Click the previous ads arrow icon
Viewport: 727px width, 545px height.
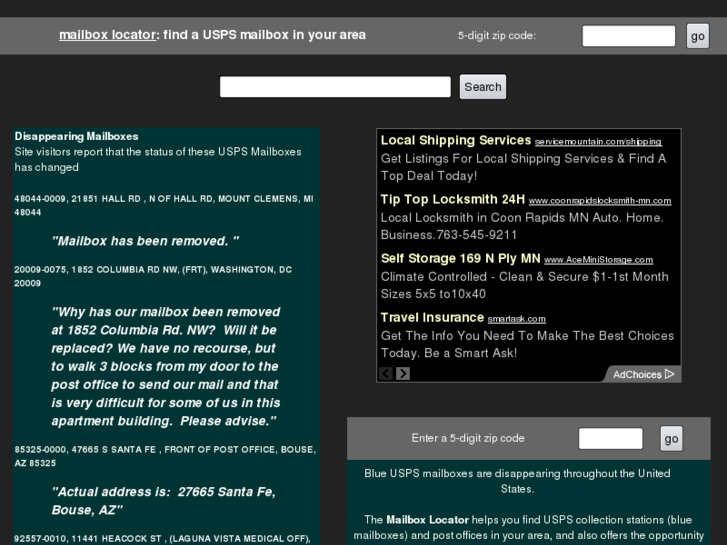[x=386, y=373]
